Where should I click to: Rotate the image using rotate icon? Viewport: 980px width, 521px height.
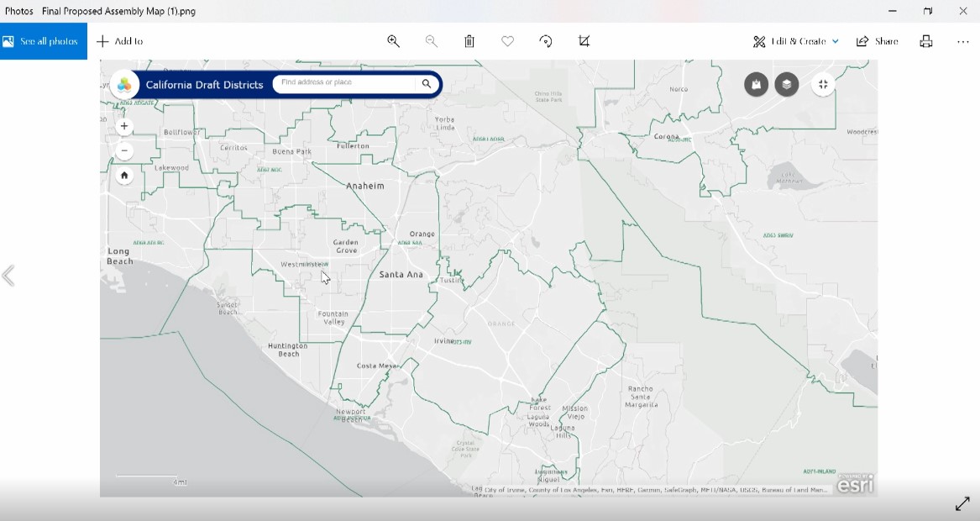546,41
